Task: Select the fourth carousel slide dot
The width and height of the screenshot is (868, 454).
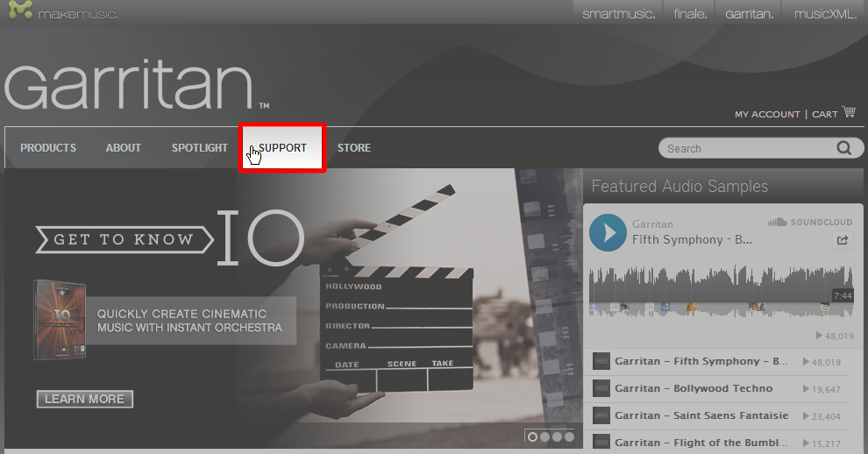Action: [x=569, y=436]
